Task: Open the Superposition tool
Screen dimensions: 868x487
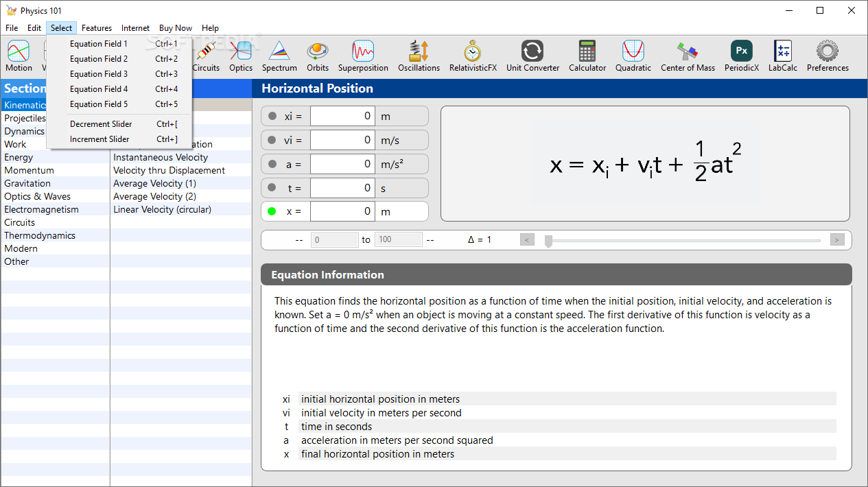Action: coord(363,56)
